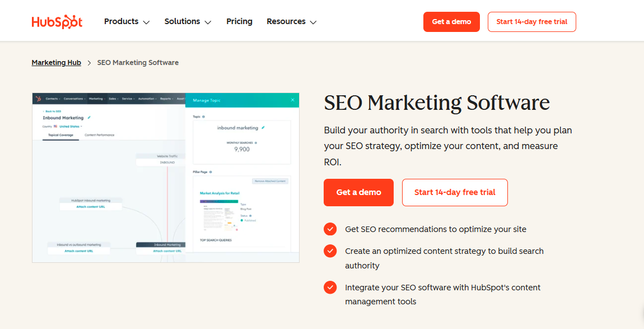Click the pencil edit icon beside Inbound Marketing title

click(x=89, y=118)
